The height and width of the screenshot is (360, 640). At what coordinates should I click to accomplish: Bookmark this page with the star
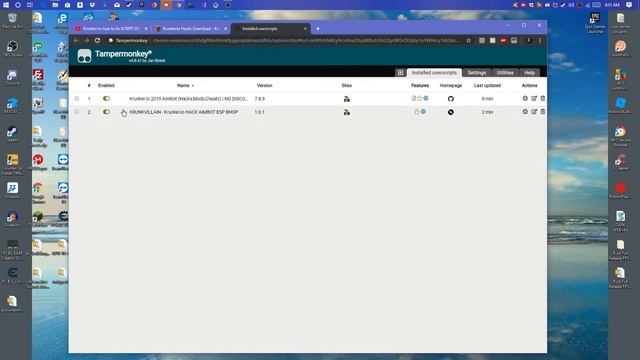[469, 40]
